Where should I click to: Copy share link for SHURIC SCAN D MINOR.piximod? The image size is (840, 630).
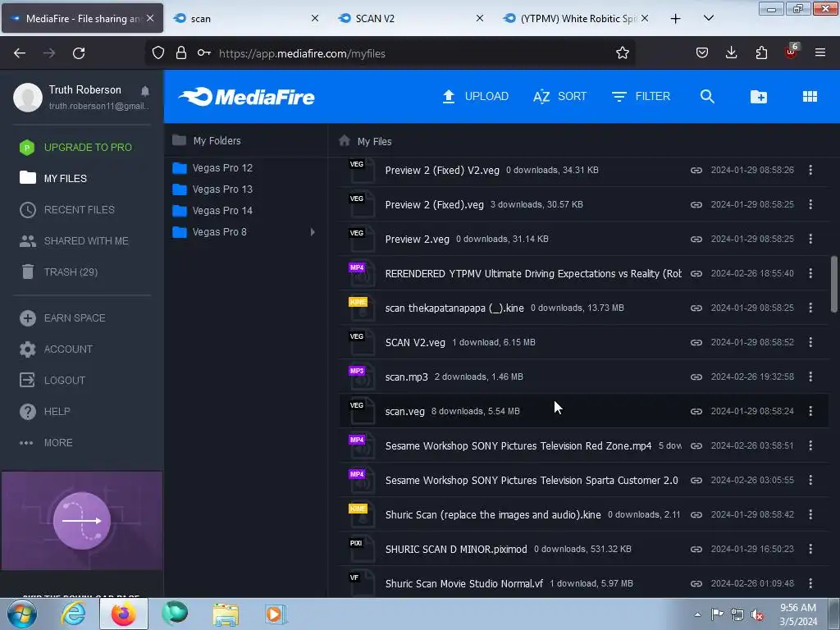[696, 549]
